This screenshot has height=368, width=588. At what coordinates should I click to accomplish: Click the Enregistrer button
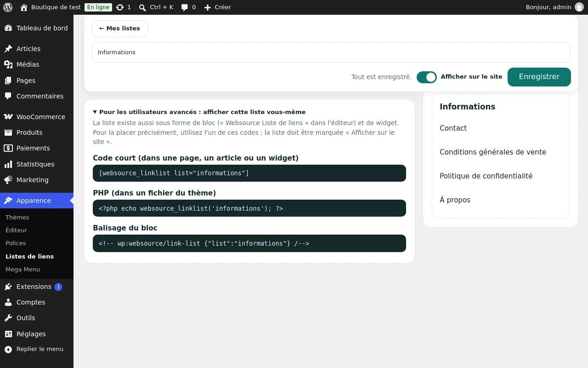click(x=539, y=77)
